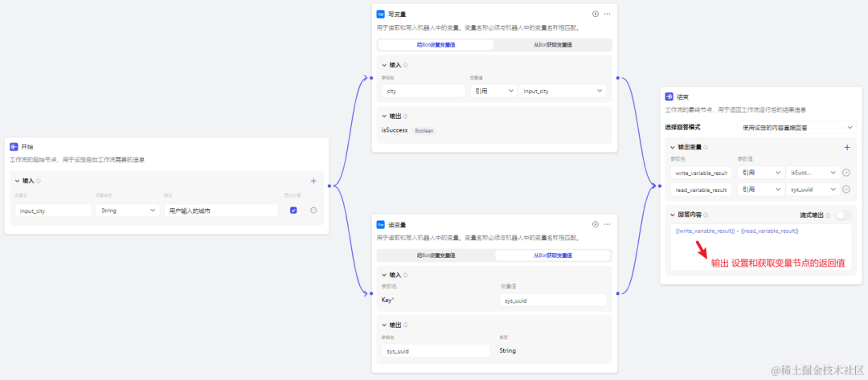Click the Key value field in 读变量 输入
868x380 pixels.
pos(552,300)
